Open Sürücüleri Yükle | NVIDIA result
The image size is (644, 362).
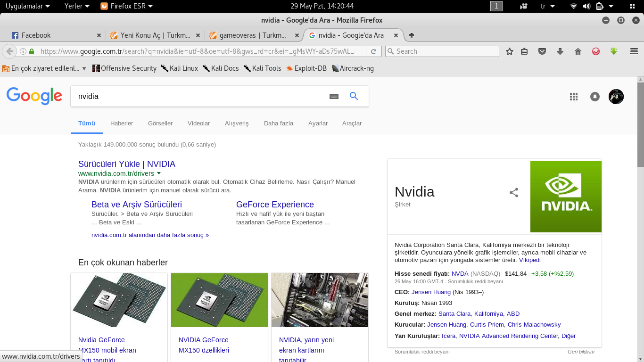(x=127, y=164)
